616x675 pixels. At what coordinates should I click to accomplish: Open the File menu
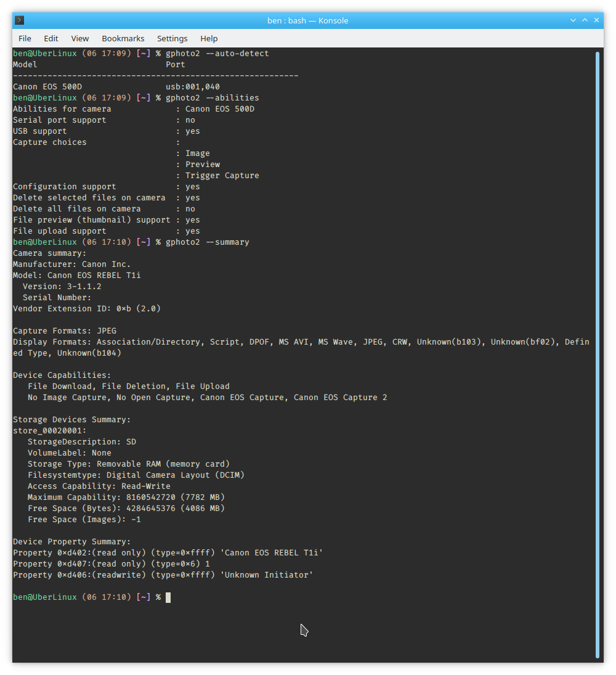pos(25,38)
